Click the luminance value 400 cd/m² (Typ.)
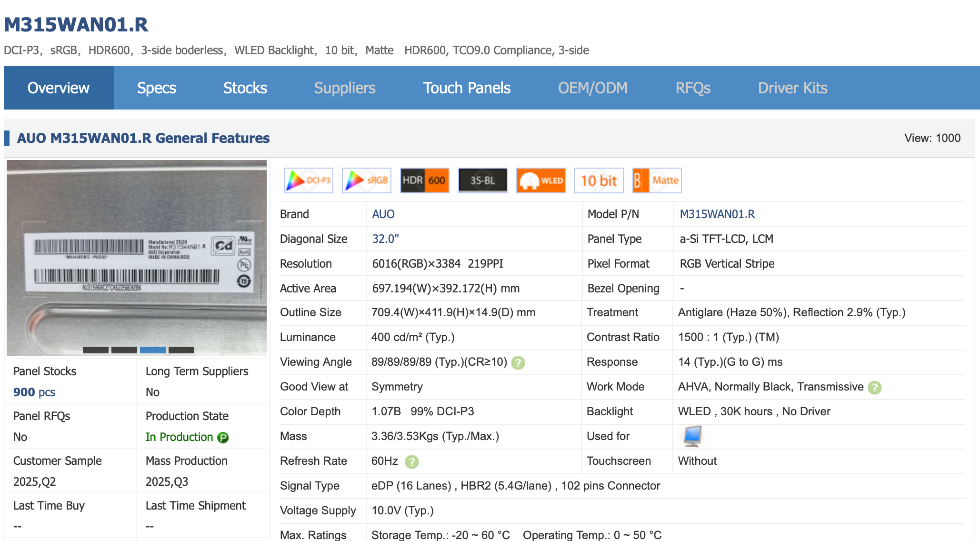 pos(413,337)
